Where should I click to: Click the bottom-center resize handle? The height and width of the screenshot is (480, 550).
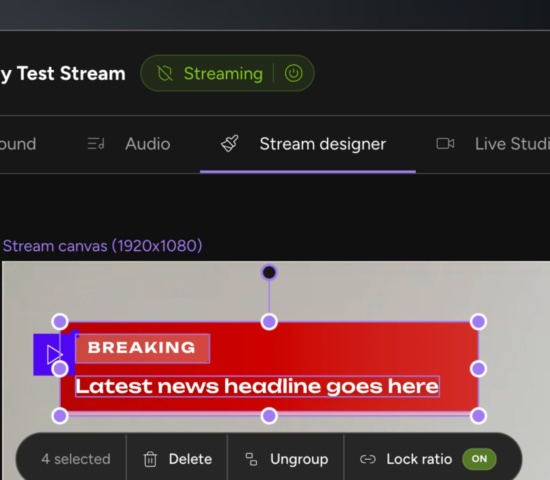(269, 416)
